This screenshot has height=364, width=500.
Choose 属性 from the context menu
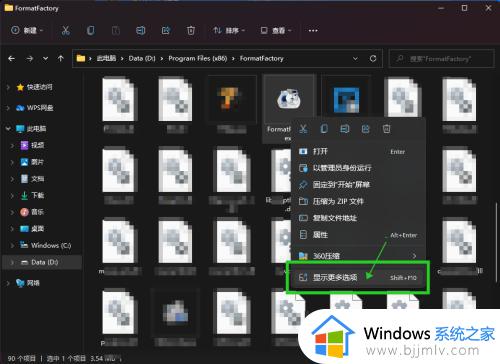[358, 235]
